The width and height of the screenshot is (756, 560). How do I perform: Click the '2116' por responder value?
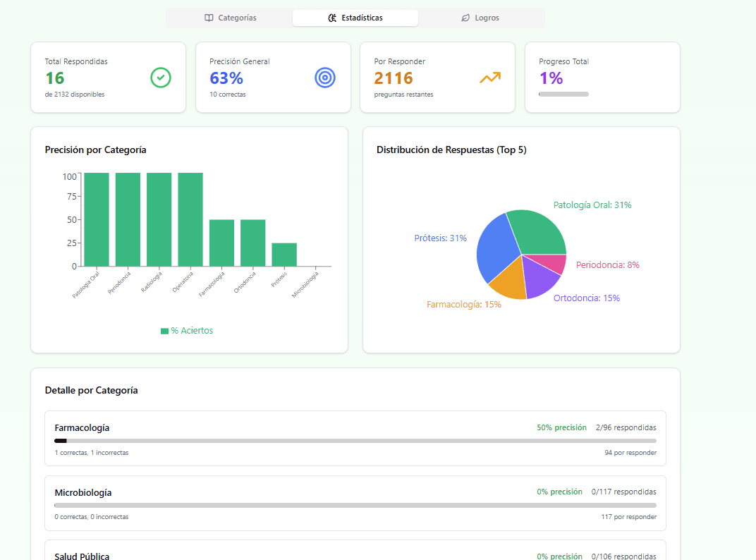click(x=394, y=78)
